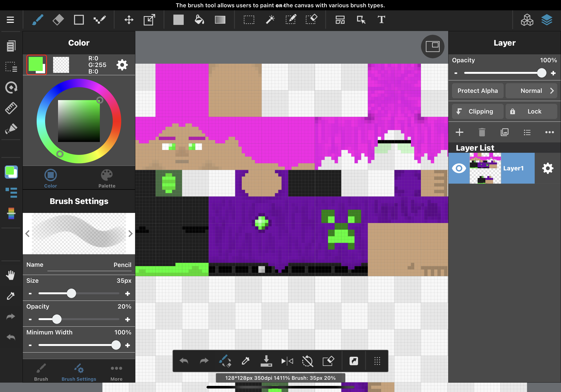This screenshot has width=561, height=392.
Task: Show next brush preview with right chevron
Action: point(130,234)
